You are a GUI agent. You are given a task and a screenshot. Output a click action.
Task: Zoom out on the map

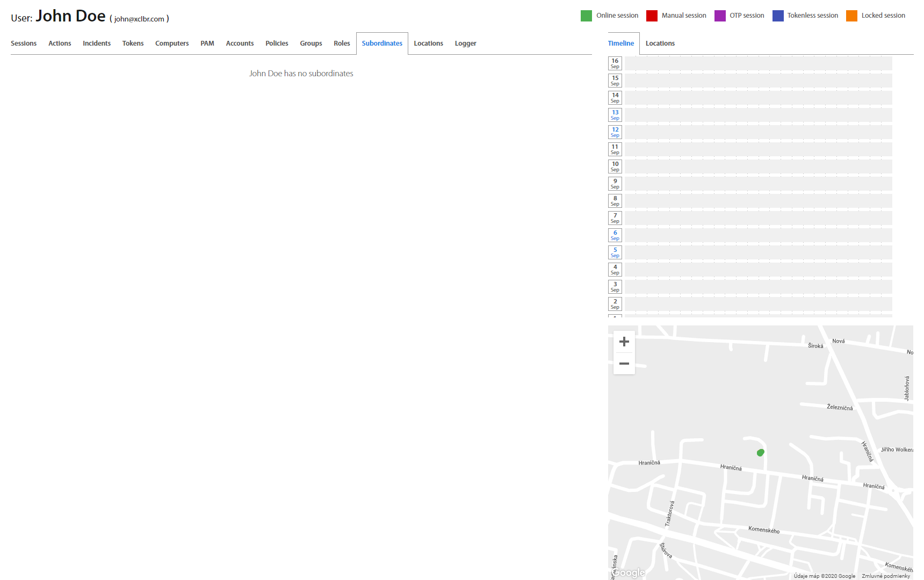point(624,364)
